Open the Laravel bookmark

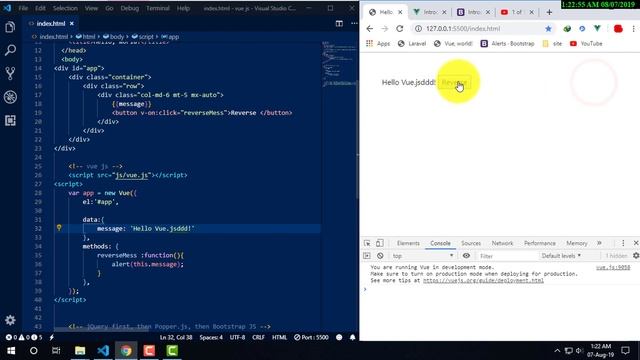[x=412, y=44]
